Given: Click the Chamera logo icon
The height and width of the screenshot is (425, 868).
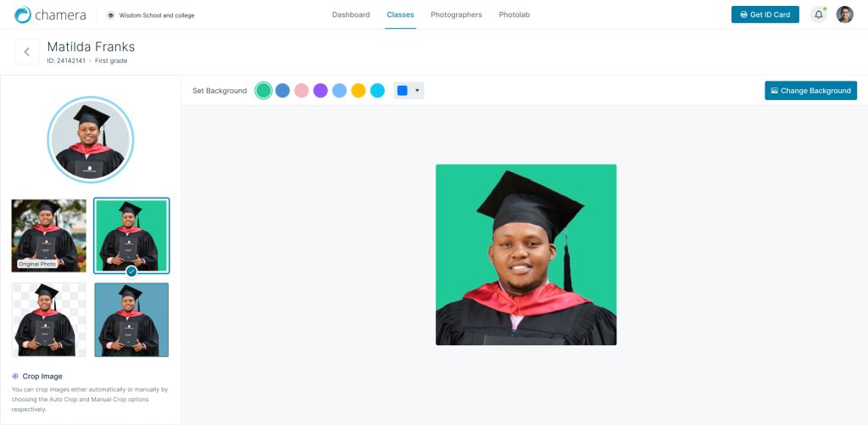Looking at the screenshot, I should tap(23, 15).
